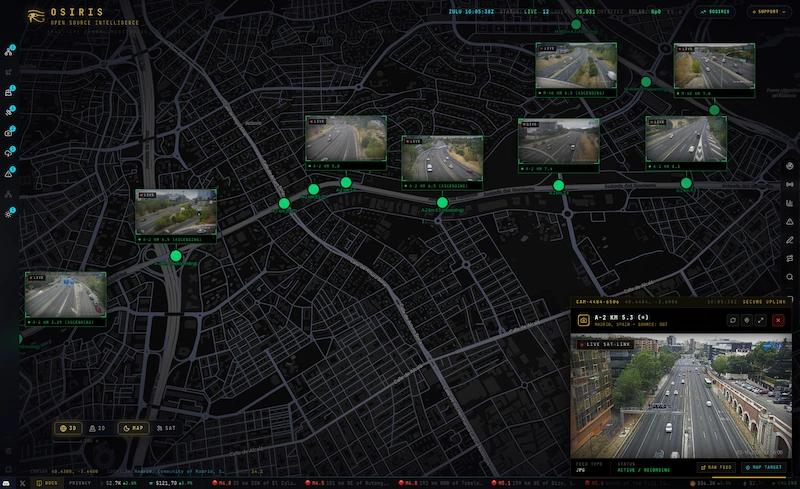Click the CAM-4404-6506 camera ID text
The height and width of the screenshot is (489, 800).
pyautogui.click(x=597, y=302)
